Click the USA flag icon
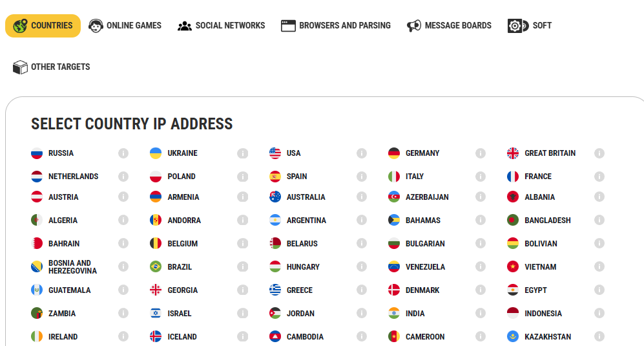 (275, 153)
